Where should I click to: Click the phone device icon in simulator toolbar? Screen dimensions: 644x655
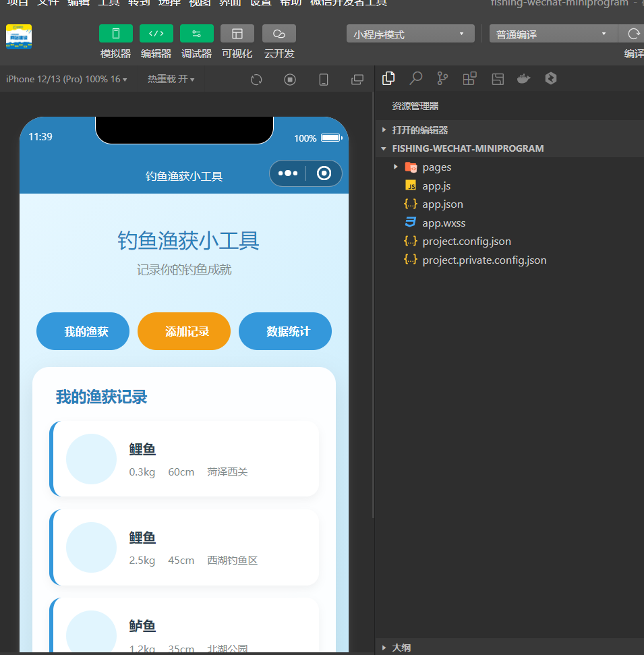(x=324, y=80)
